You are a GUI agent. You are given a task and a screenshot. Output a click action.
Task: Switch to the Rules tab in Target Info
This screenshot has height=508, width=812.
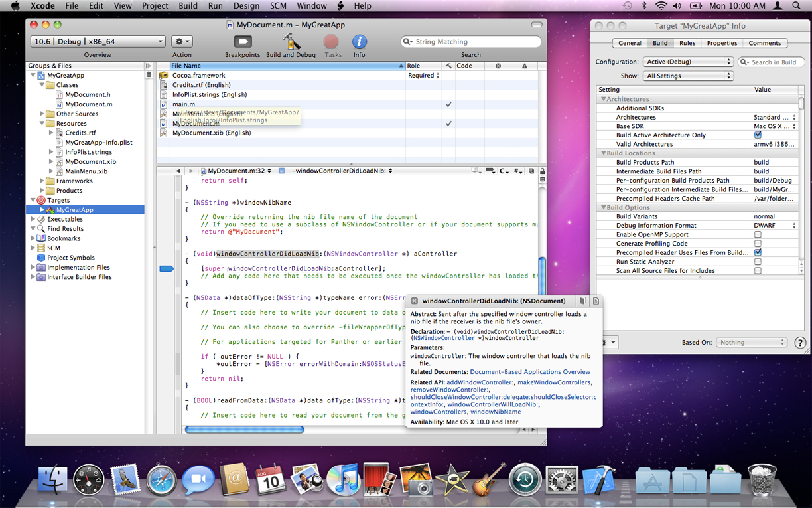pyautogui.click(x=687, y=43)
